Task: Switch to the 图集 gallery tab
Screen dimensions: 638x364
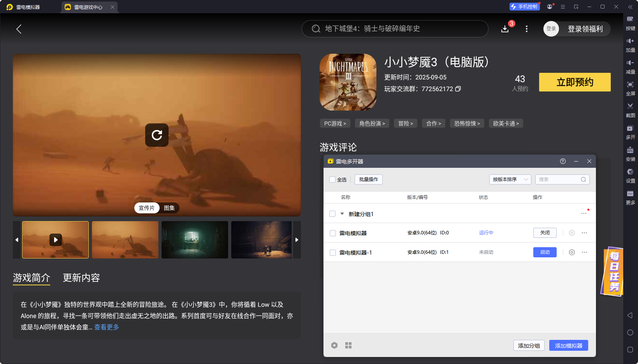Action: (169, 208)
